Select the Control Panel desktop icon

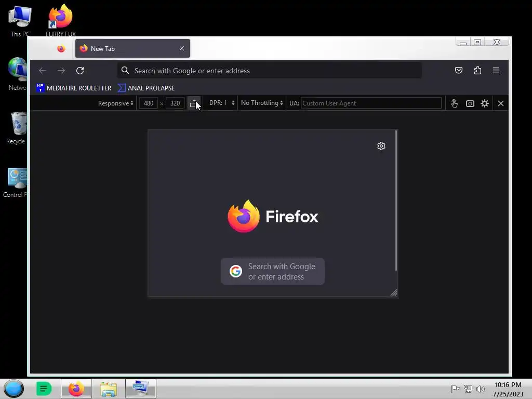16,182
